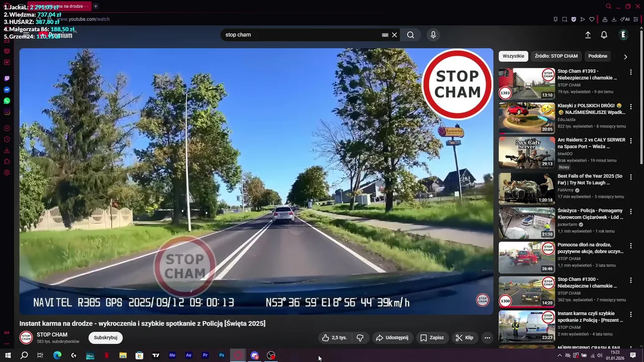Screen dimensions: 644x362
Task: Open Extensions cube icon in sidebar
Action: [x=7, y=161]
